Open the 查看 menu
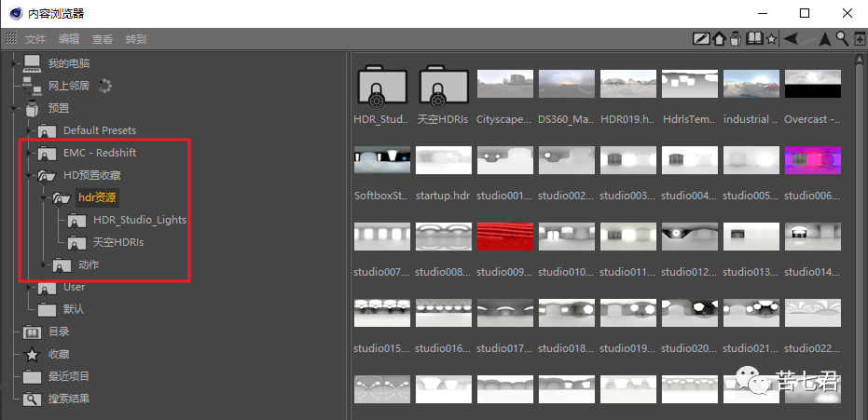 tap(103, 39)
